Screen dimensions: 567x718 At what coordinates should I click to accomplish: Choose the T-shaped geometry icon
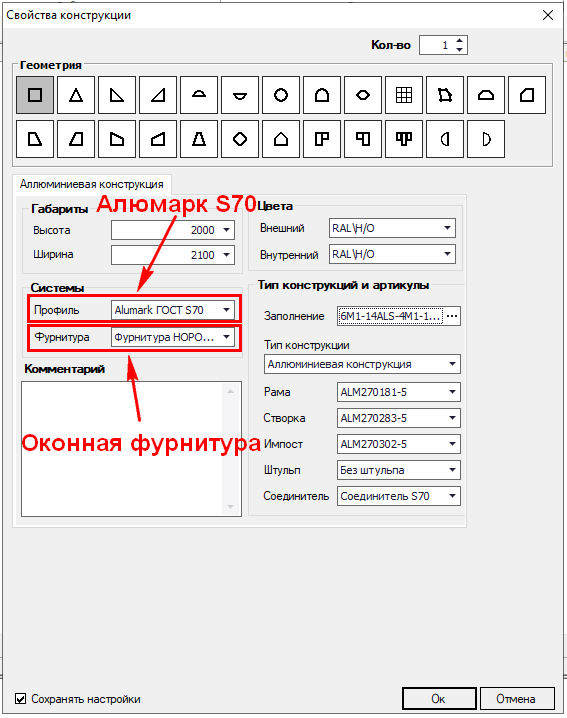[404, 139]
